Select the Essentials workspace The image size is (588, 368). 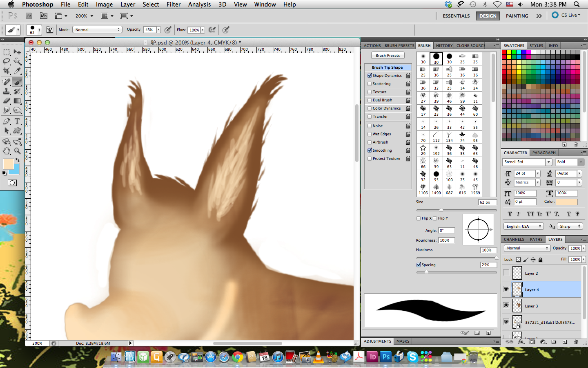[456, 16]
